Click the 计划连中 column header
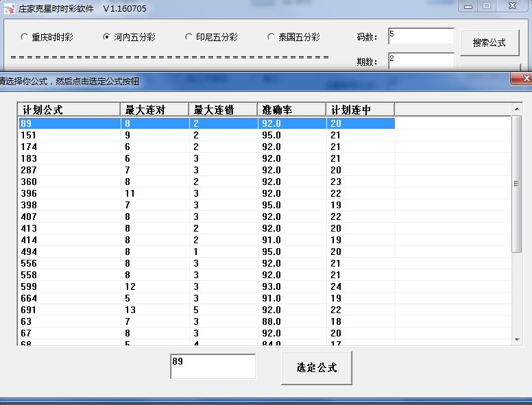This screenshot has width=532, height=405. [360, 110]
